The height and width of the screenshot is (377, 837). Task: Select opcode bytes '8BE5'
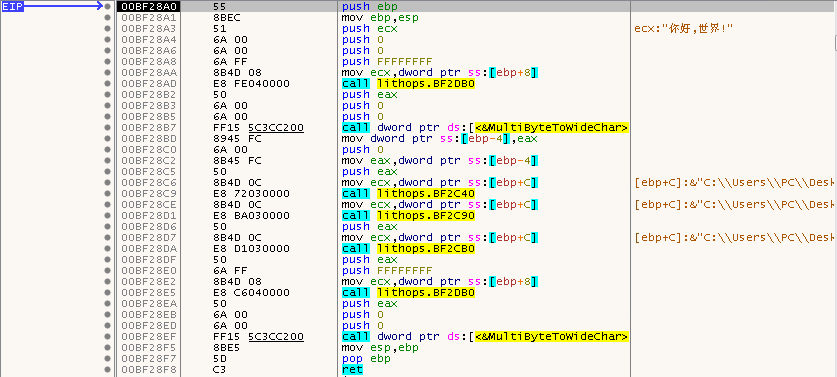point(226,348)
